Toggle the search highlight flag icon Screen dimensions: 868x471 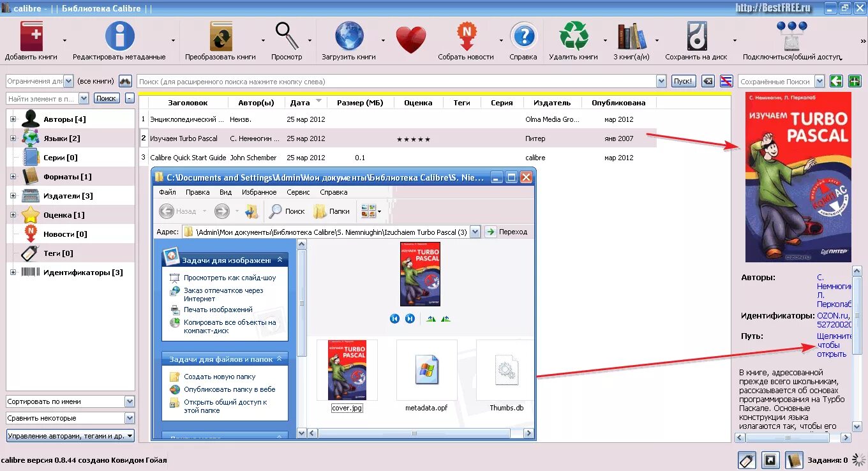tap(726, 81)
